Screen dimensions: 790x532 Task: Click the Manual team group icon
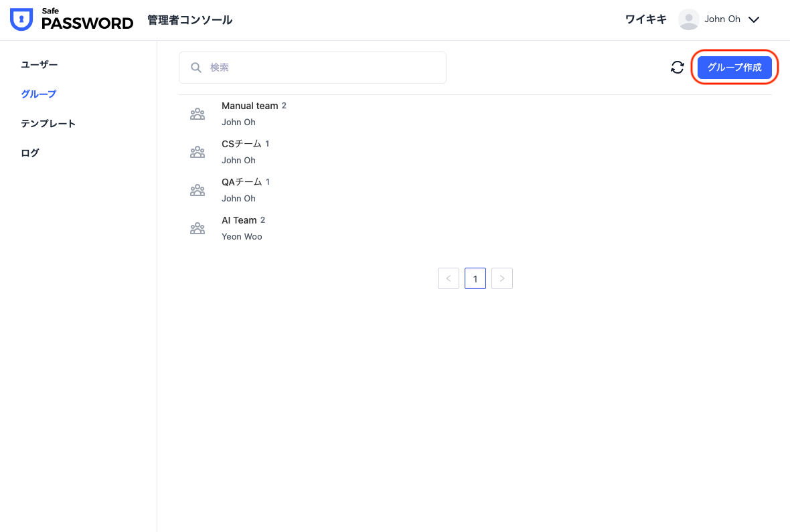tap(197, 114)
